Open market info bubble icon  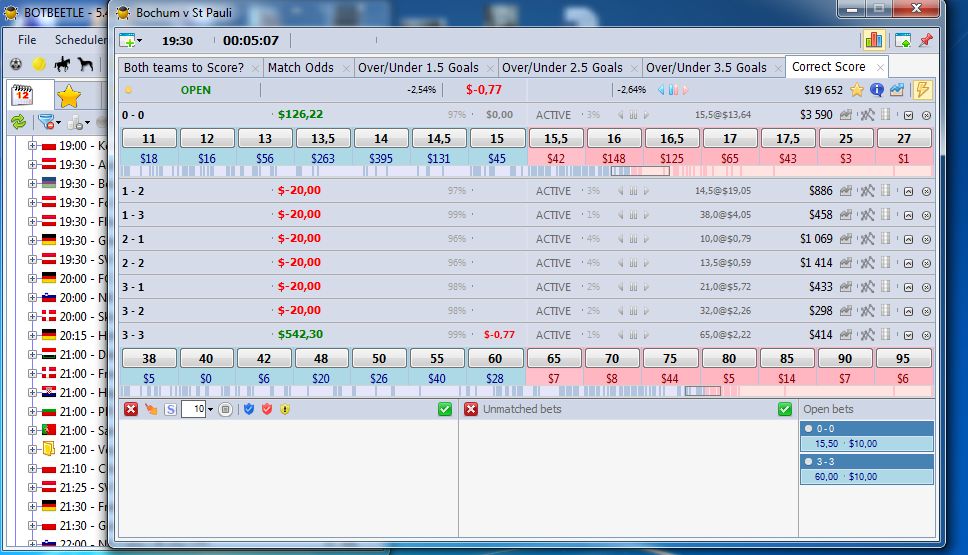(x=877, y=90)
